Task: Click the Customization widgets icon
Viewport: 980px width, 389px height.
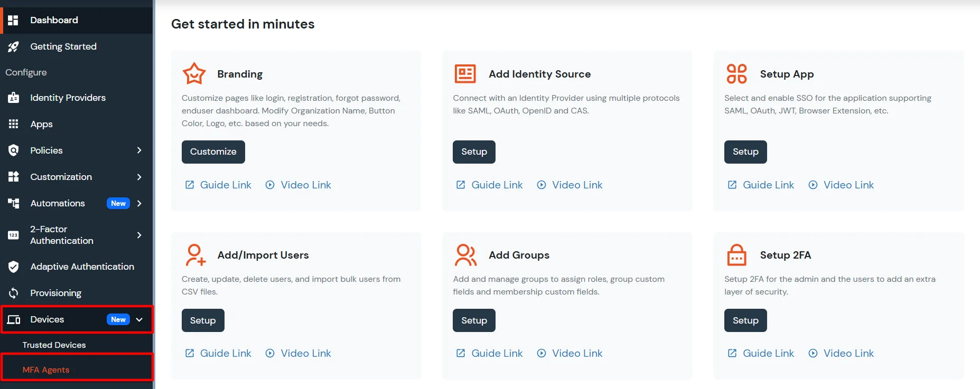Action: click(13, 177)
